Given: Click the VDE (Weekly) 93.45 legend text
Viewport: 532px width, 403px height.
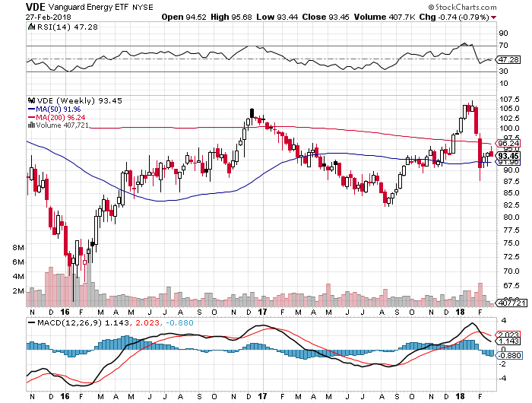Looking at the screenshot, I should coord(79,101).
